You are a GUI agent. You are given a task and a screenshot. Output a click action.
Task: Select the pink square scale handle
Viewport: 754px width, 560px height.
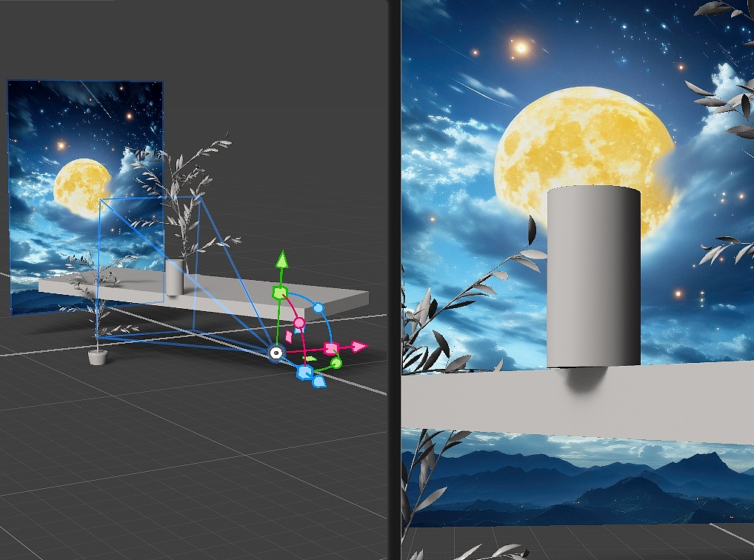coord(331,348)
